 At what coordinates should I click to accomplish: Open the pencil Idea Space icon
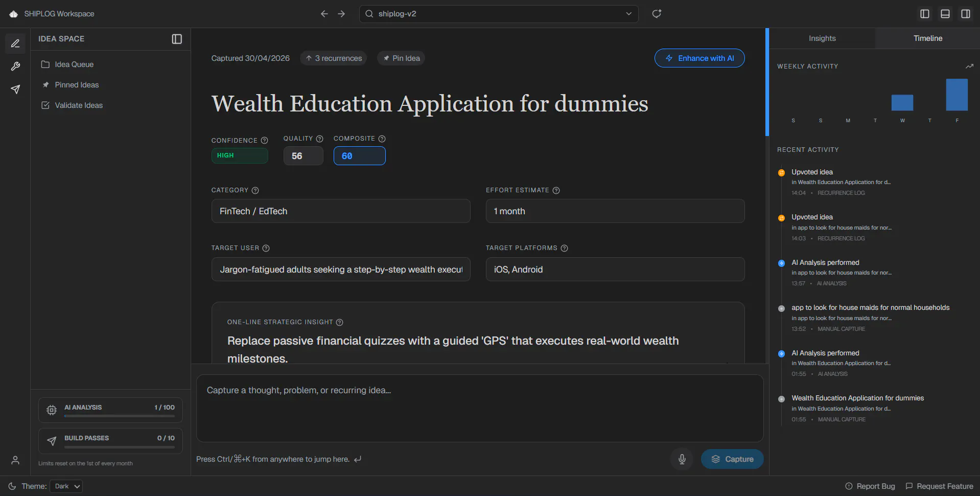tap(15, 43)
